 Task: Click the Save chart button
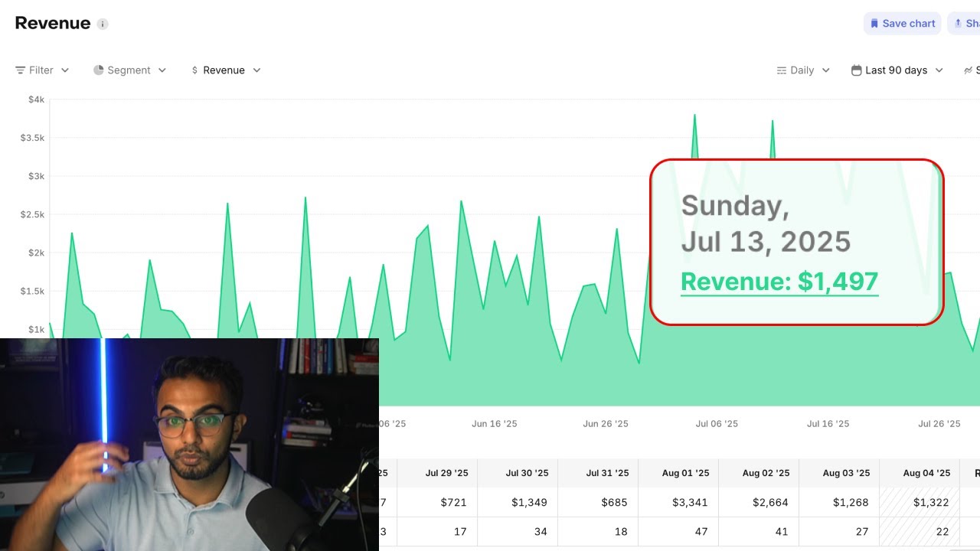[x=903, y=23]
